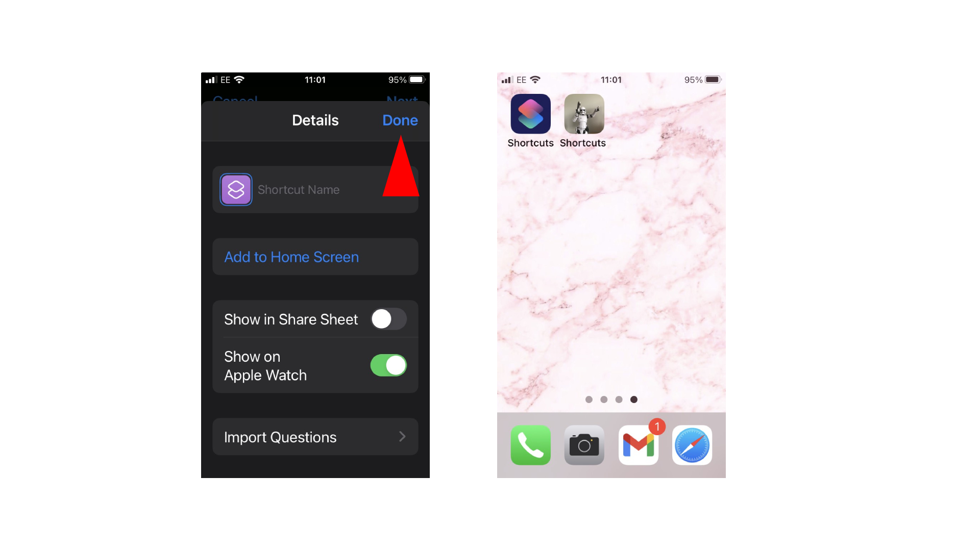Toggle Show in Share Sheet switch
Image resolution: width=980 pixels, height=551 pixels.
pyautogui.click(x=387, y=319)
